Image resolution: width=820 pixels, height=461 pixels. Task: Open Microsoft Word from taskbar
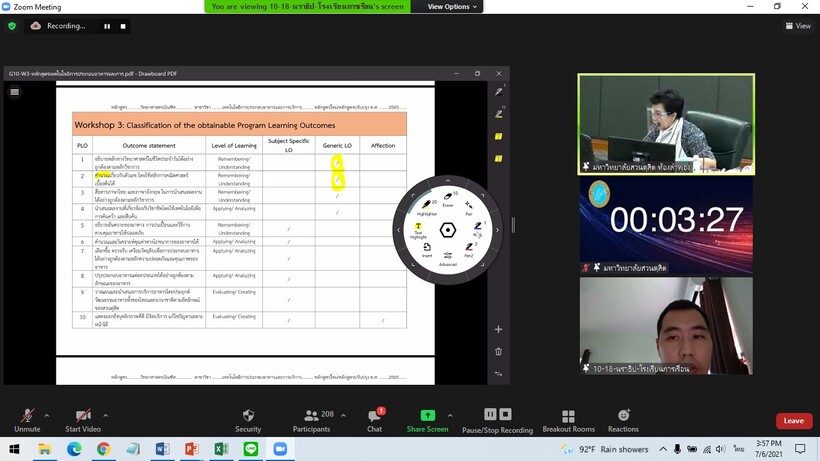pos(162,449)
